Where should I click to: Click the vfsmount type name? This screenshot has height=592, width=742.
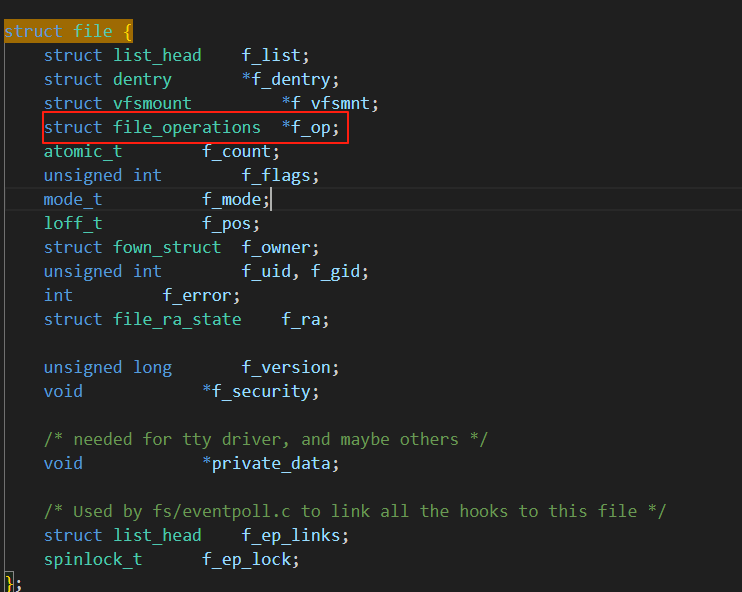(152, 103)
